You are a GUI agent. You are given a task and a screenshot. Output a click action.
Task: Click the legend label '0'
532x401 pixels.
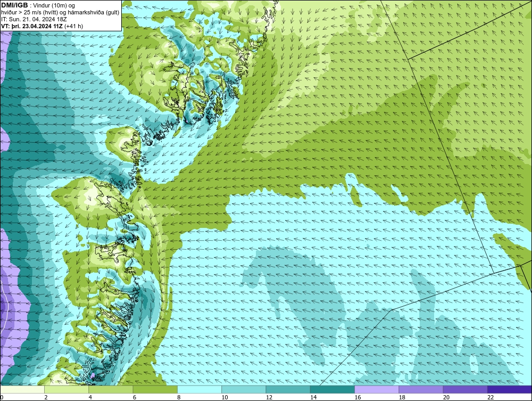click(x=2, y=398)
